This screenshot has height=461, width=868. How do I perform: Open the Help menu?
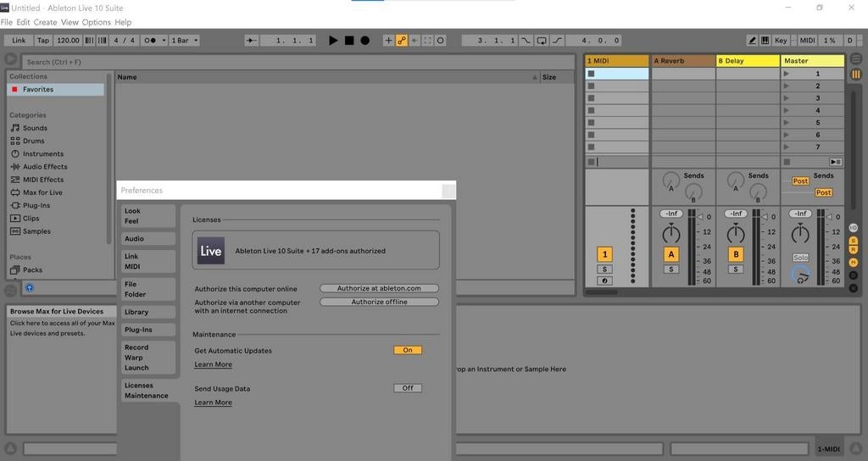point(123,22)
